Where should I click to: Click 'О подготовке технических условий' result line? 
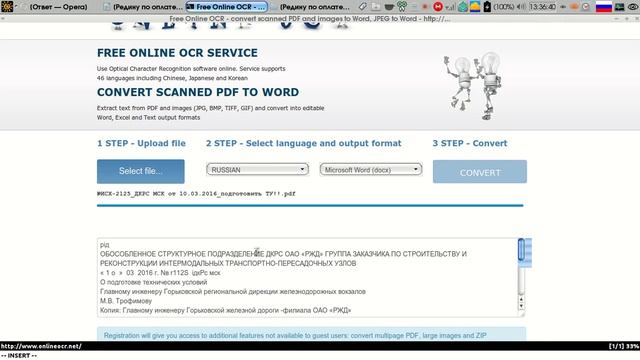153,282
